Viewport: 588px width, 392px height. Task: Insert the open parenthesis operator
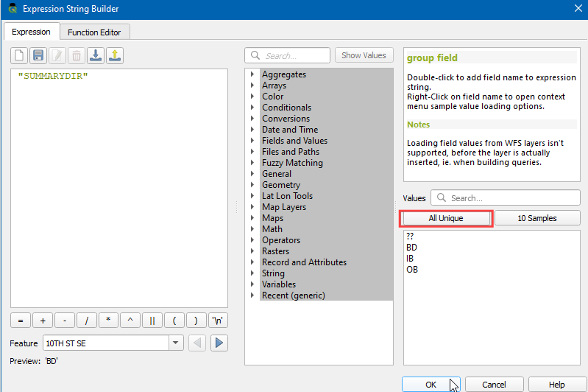175,321
